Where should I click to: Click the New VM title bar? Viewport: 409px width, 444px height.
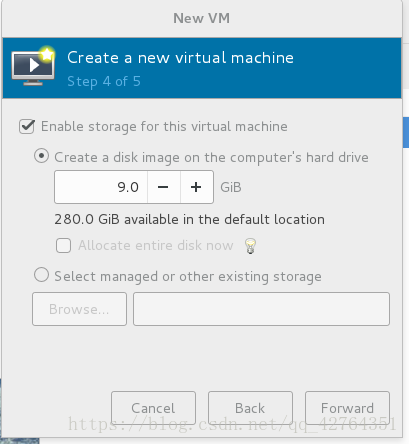pyautogui.click(x=201, y=18)
